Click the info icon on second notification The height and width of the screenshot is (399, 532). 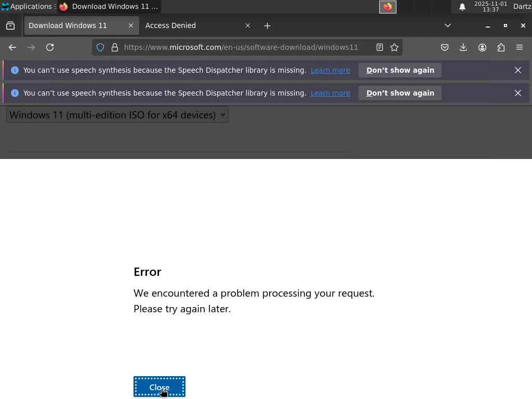(15, 93)
